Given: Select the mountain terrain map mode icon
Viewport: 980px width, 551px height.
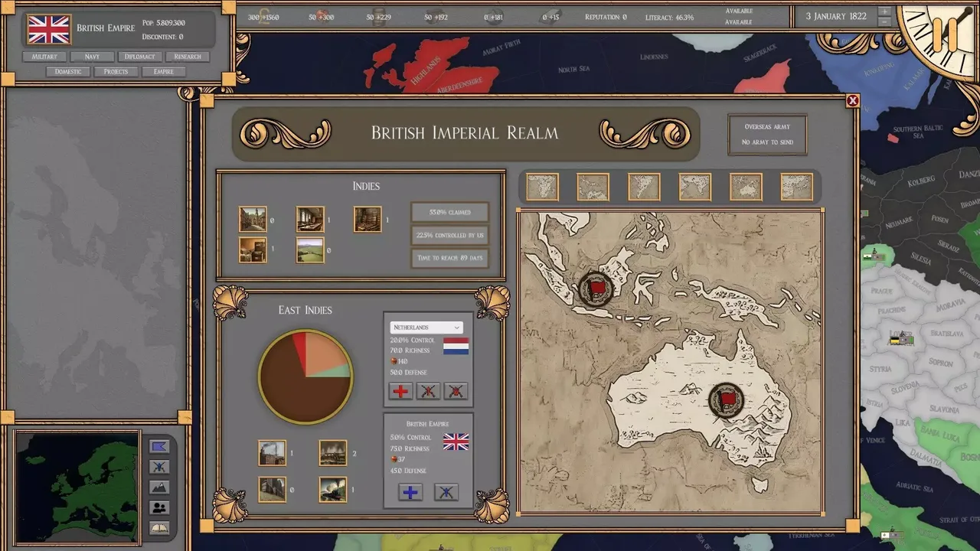Looking at the screenshot, I should coord(159,487).
